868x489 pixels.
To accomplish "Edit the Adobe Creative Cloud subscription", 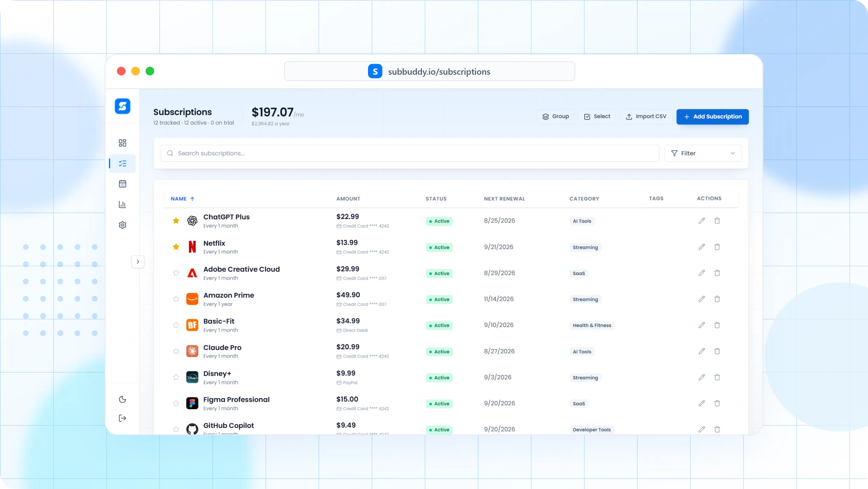I will point(702,273).
